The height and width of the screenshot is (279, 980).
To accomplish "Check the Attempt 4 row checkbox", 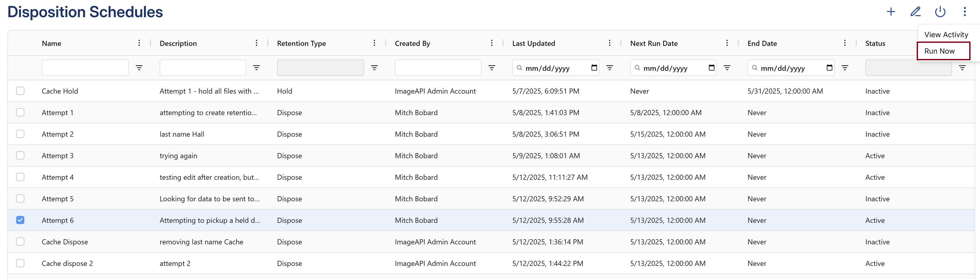I will pos(20,177).
